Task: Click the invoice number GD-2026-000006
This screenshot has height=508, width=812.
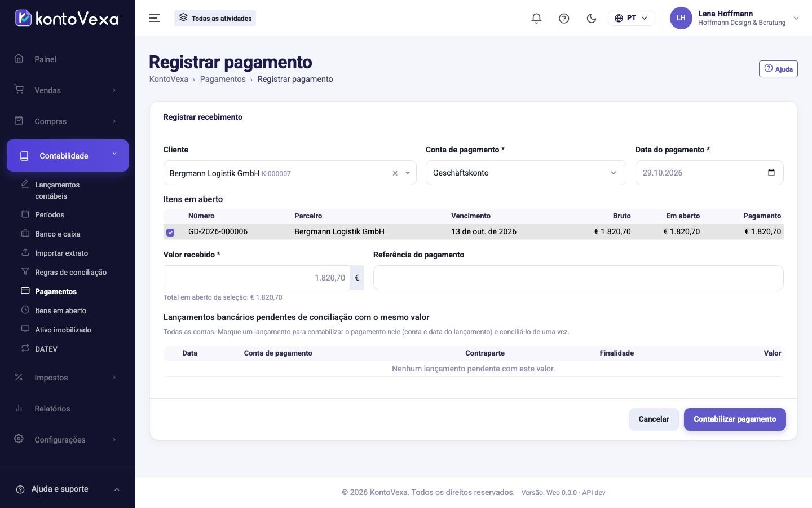Action: click(218, 231)
